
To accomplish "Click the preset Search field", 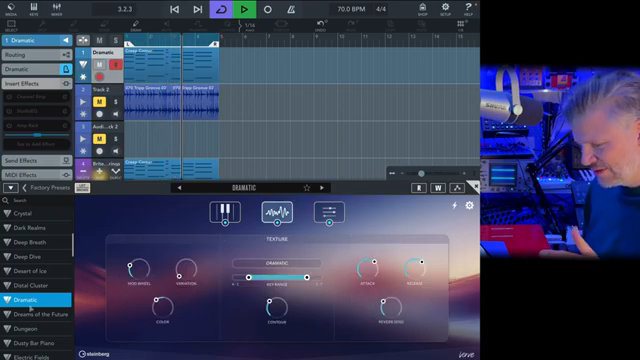I will click(x=37, y=200).
